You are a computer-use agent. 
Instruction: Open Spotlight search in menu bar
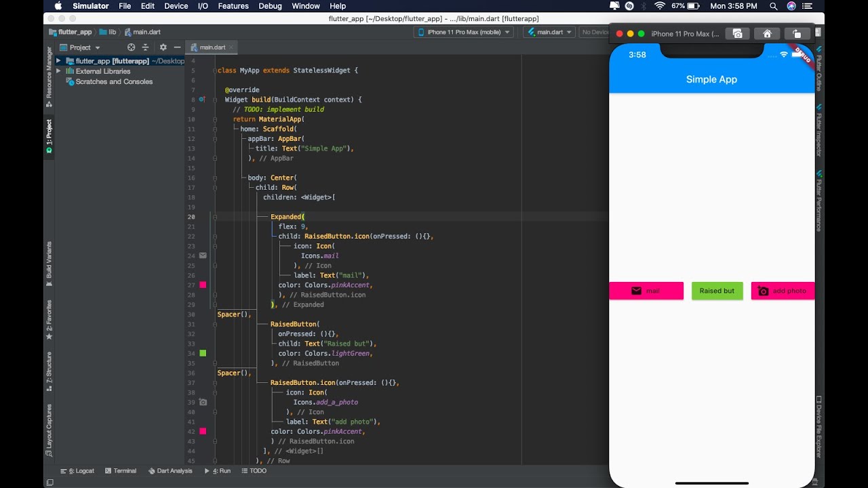click(x=773, y=6)
